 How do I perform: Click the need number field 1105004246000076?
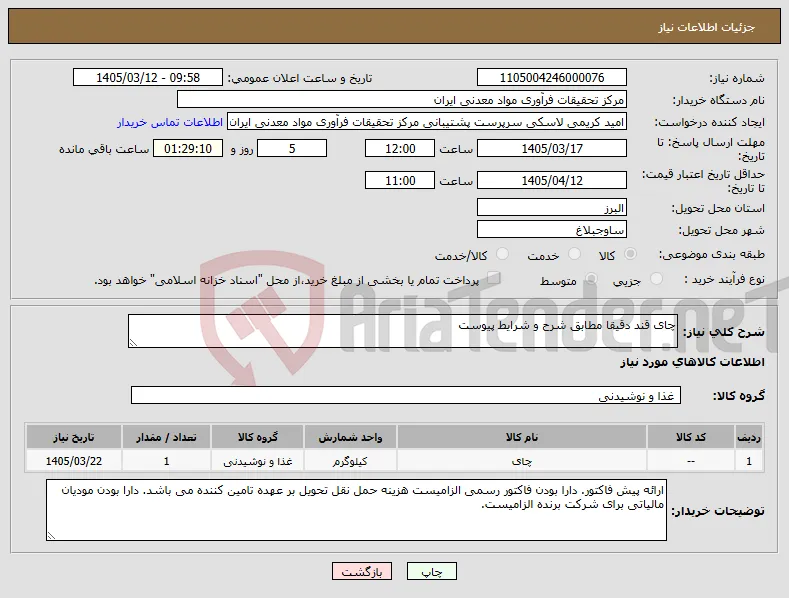coord(551,78)
